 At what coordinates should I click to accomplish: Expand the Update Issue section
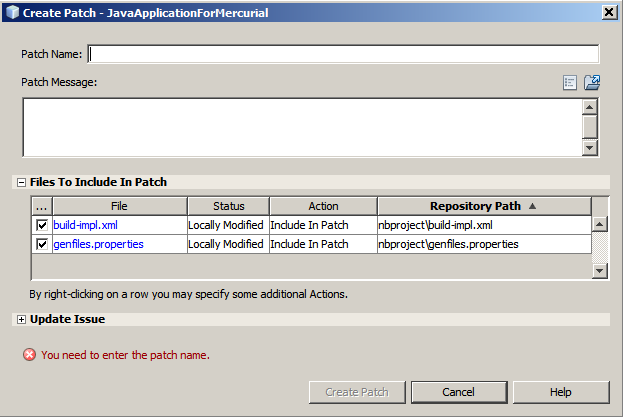(21, 319)
